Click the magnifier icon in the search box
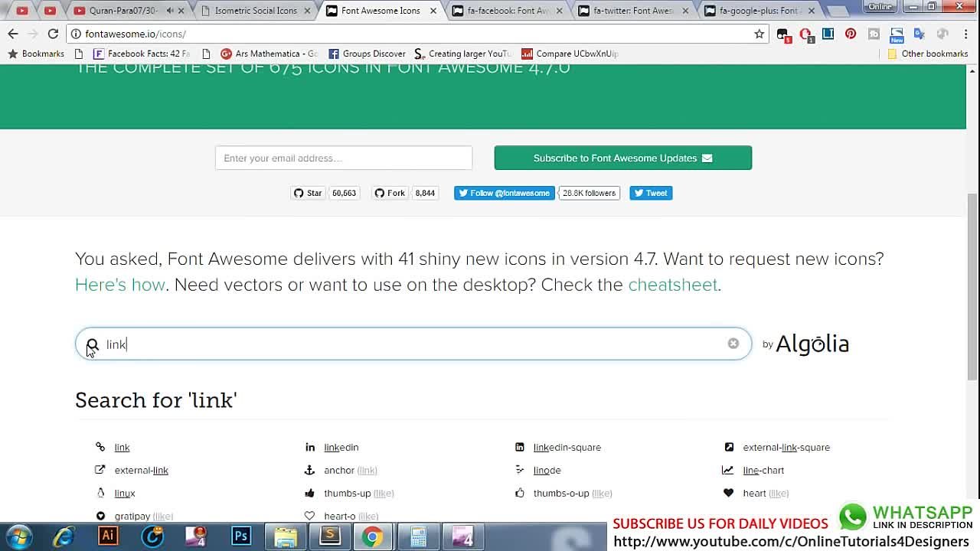Image resolution: width=980 pixels, height=551 pixels. 93,344
